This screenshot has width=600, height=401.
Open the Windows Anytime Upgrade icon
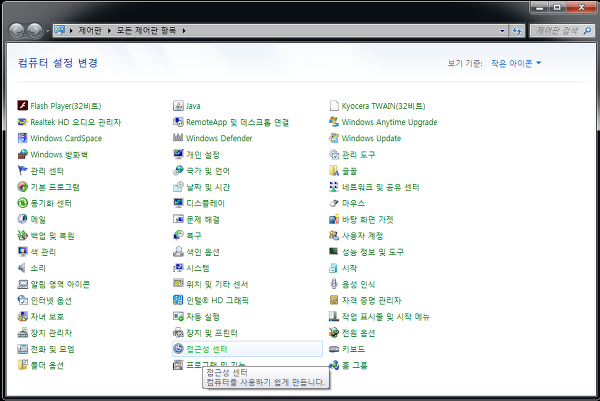334,122
